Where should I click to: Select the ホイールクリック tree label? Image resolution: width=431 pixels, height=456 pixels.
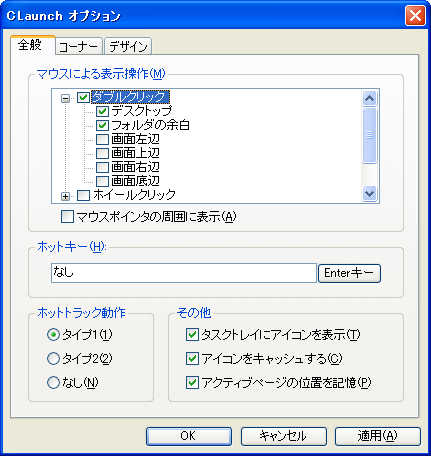(x=134, y=195)
